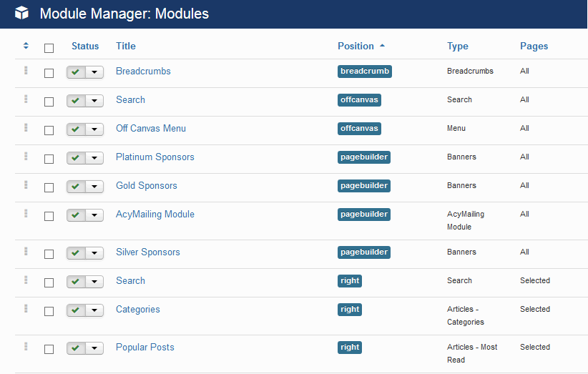Click the Module Manager cube icon
The width and height of the screenshot is (588, 374).
[x=21, y=14]
